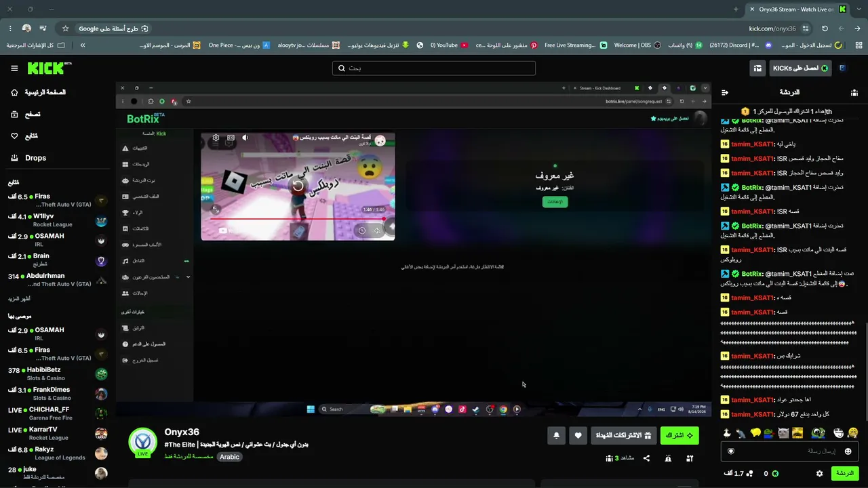The width and height of the screenshot is (868, 488).
Task: Click the gift subscriptions button
Action: [623, 436]
